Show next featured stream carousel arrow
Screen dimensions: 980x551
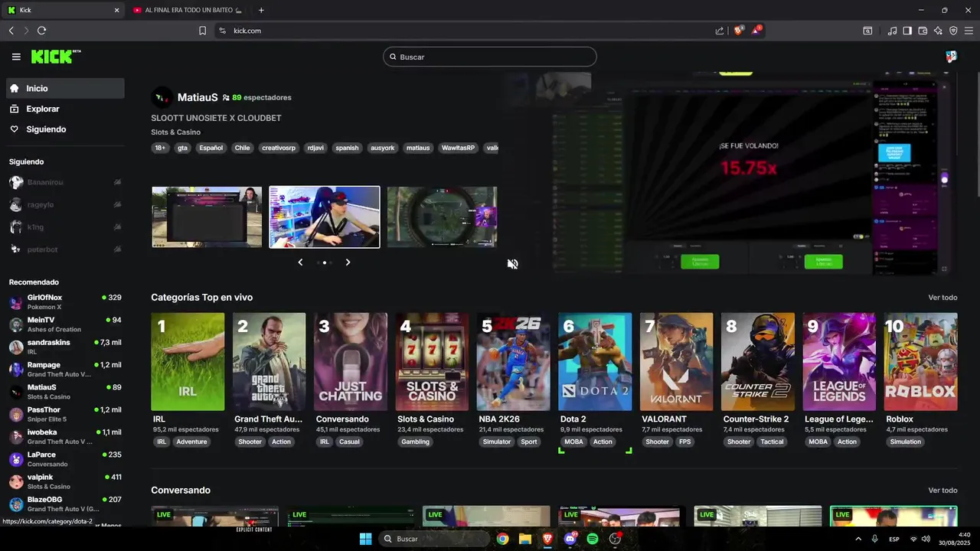tap(348, 262)
